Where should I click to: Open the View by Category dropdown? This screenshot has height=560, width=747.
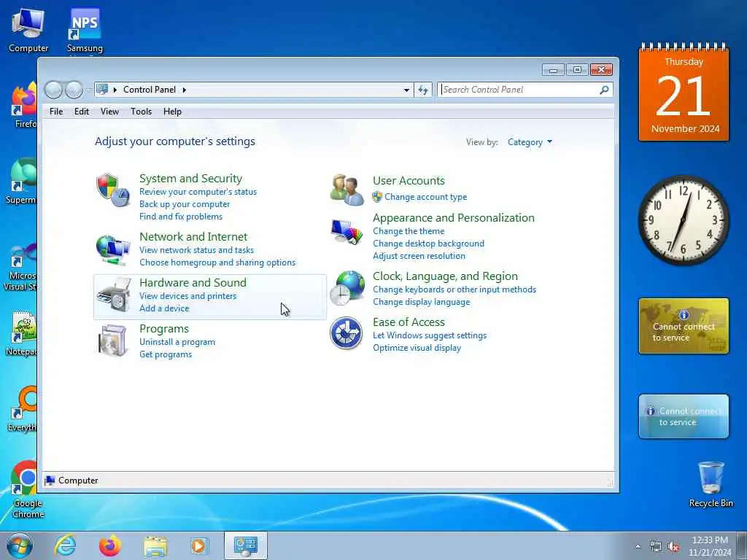[530, 142]
